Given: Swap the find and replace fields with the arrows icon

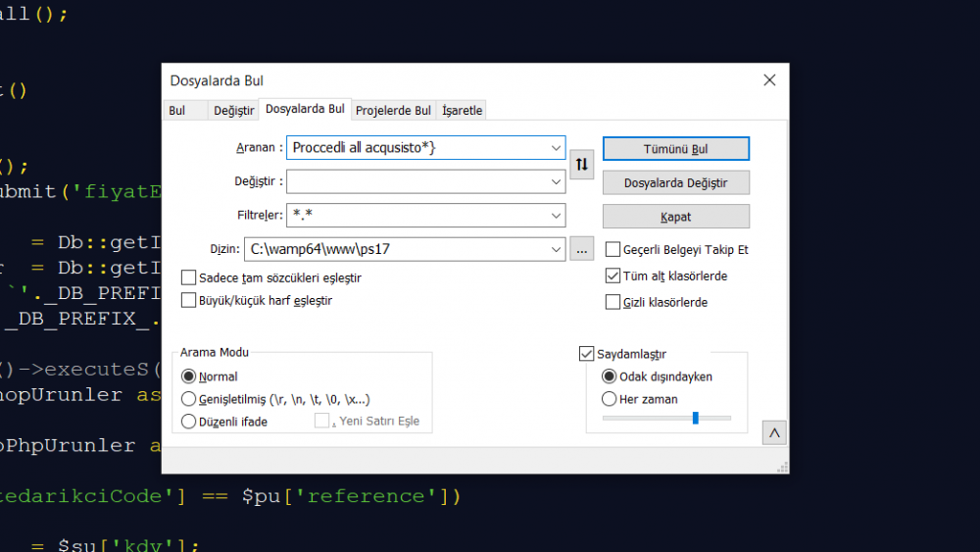Looking at the screenshot, I should pos(581,165).
